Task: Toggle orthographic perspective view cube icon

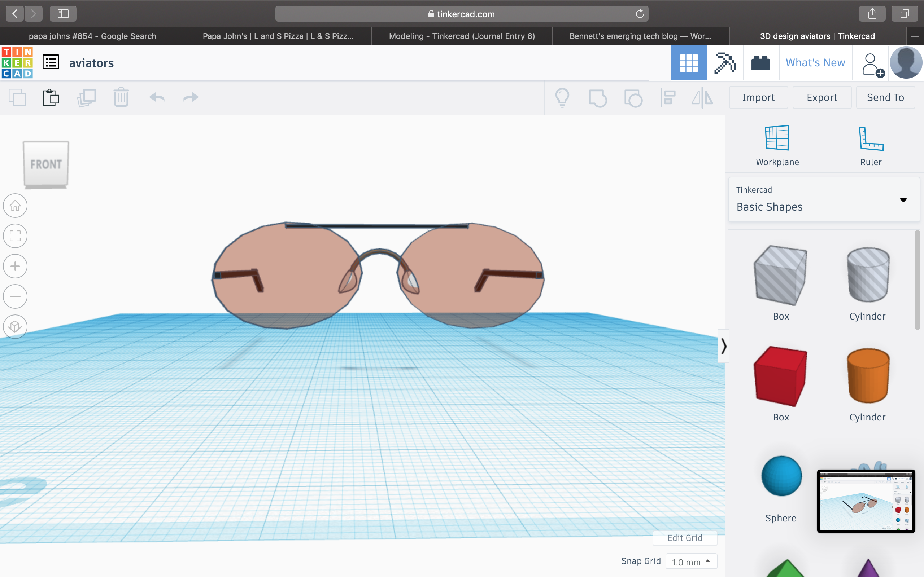Action: click(x=15, y=326)
